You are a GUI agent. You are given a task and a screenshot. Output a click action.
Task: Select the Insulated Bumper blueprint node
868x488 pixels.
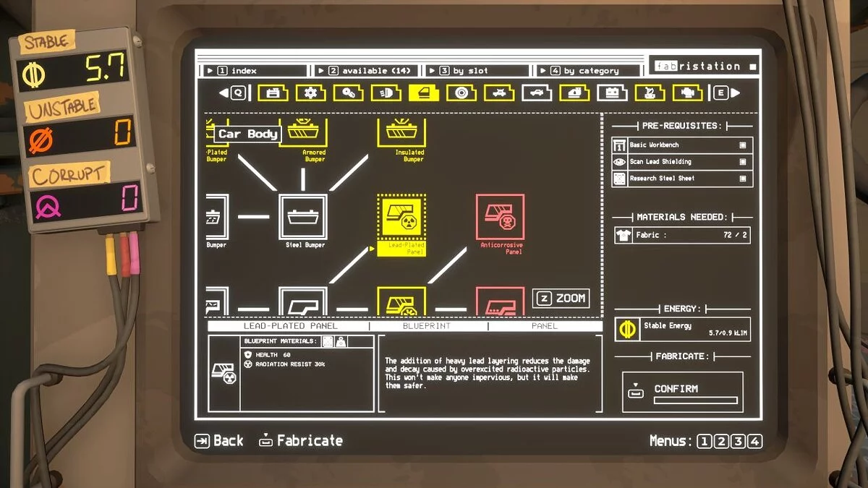[x=401, y=132]
